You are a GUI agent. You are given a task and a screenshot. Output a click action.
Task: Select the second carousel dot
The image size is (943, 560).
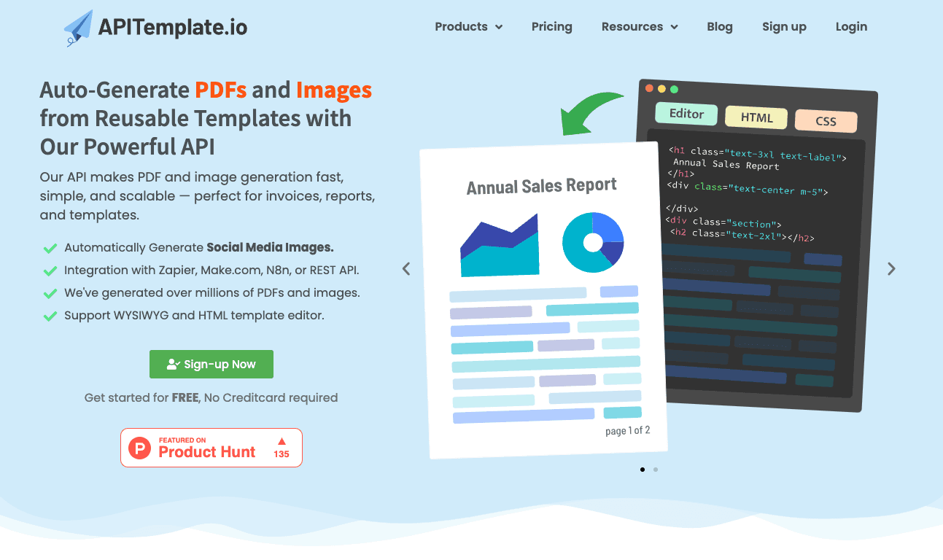tap(655, 470)
